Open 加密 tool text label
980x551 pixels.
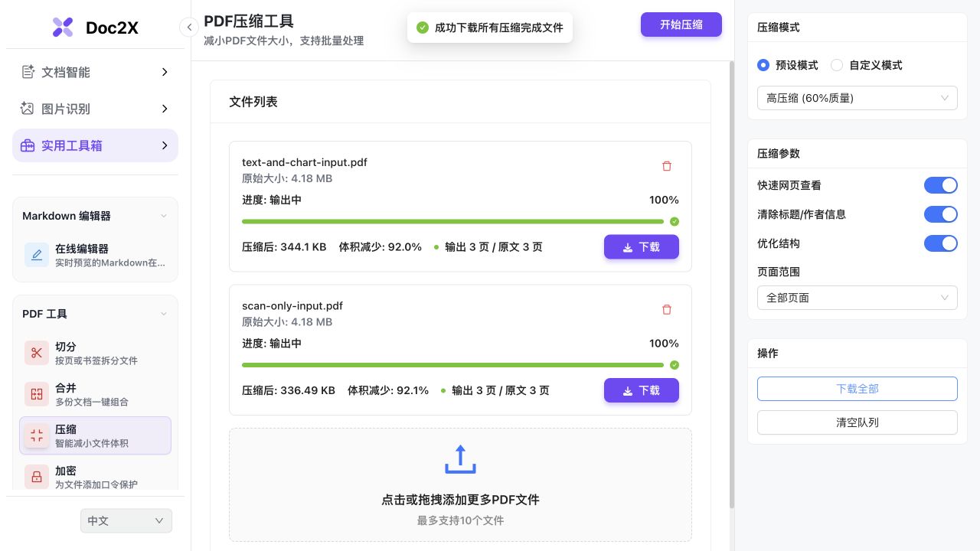point(66,471)
